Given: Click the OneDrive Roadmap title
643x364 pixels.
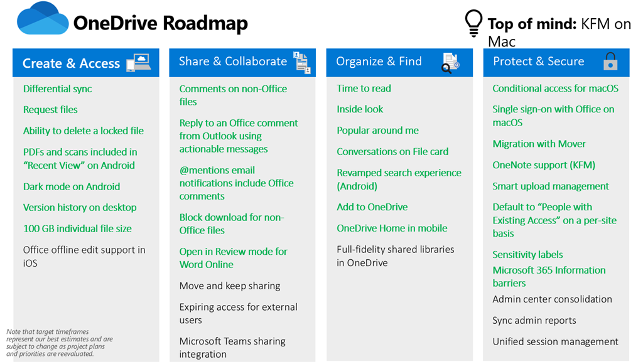Looking at the screenshot, I should coord(161,23).
